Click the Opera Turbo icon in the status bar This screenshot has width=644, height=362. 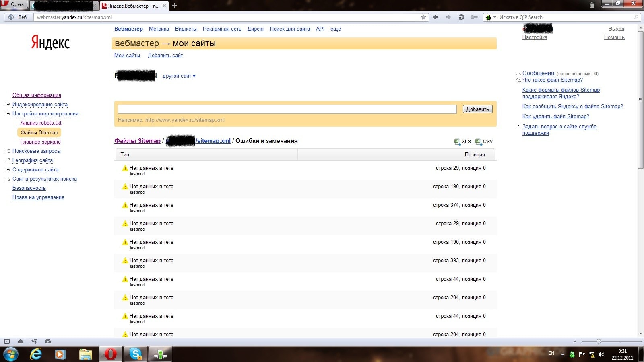48,341
